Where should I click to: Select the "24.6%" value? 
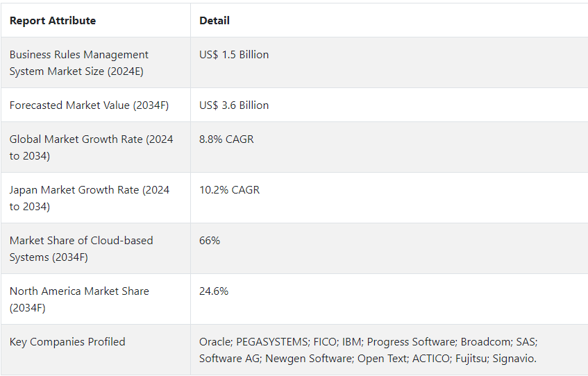click(x=214, y=291)
